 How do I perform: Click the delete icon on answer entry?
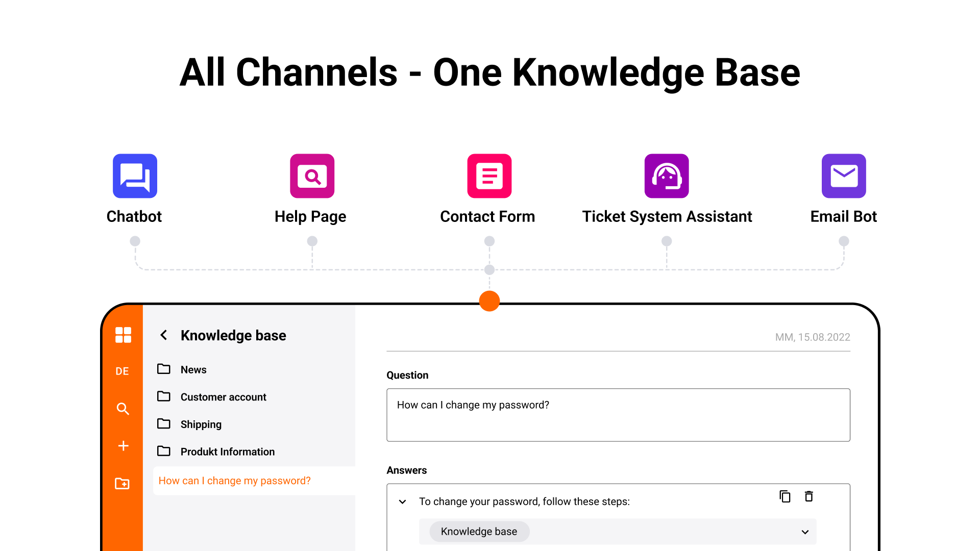click(809, 496)
